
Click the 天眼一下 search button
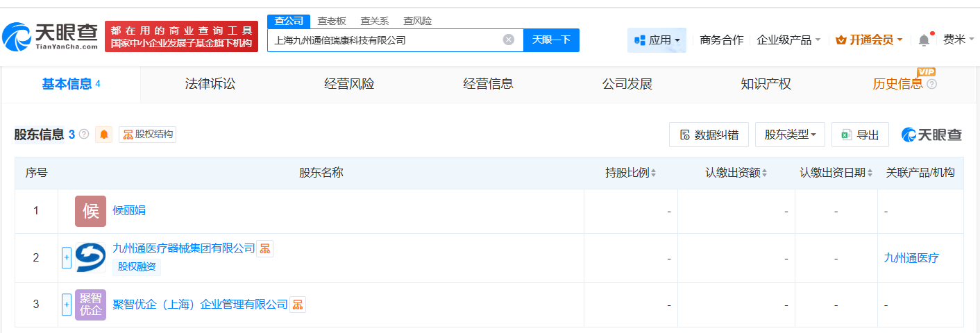pyautogui.click(x=551, y=40)
